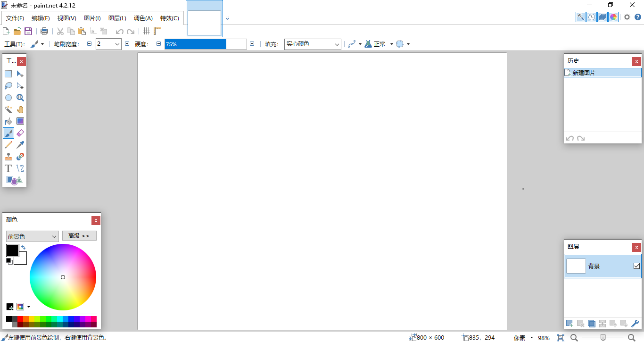
Task: Select the Pan hand tool
Action: [x=20, y=109]
